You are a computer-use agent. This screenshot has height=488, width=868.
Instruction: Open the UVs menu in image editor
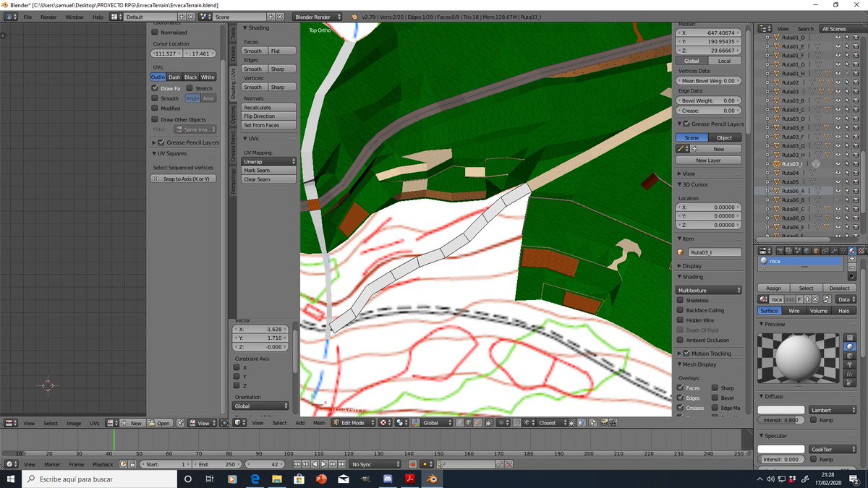tap(94, 423)
